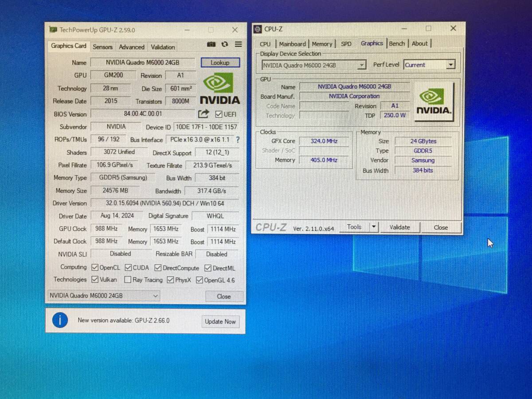Toggle the Vulkan checkbox

[95, 280]
